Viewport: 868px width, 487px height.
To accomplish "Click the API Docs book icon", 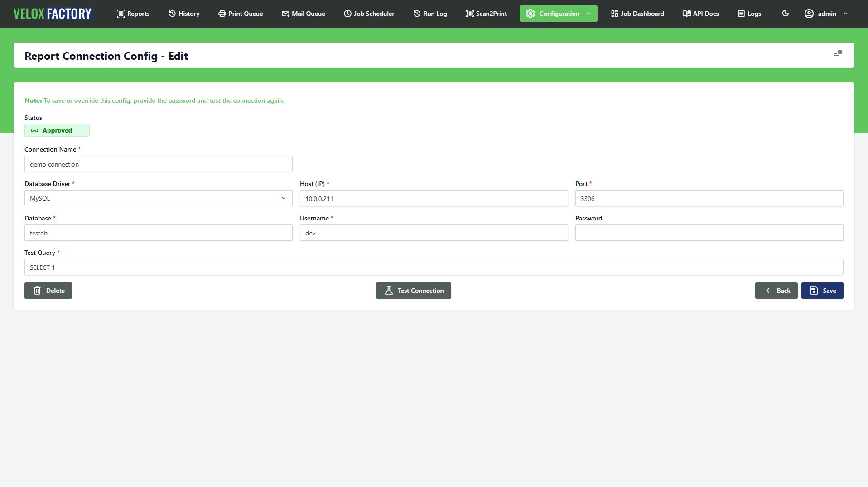I will click(686, 14).
